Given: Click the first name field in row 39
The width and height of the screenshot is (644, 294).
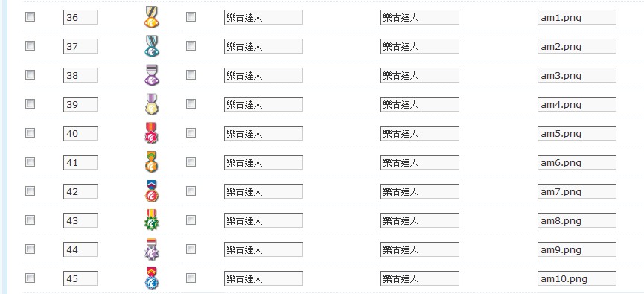Looking at the screenshot, I should pyautogui.click(x=264, y=104).
